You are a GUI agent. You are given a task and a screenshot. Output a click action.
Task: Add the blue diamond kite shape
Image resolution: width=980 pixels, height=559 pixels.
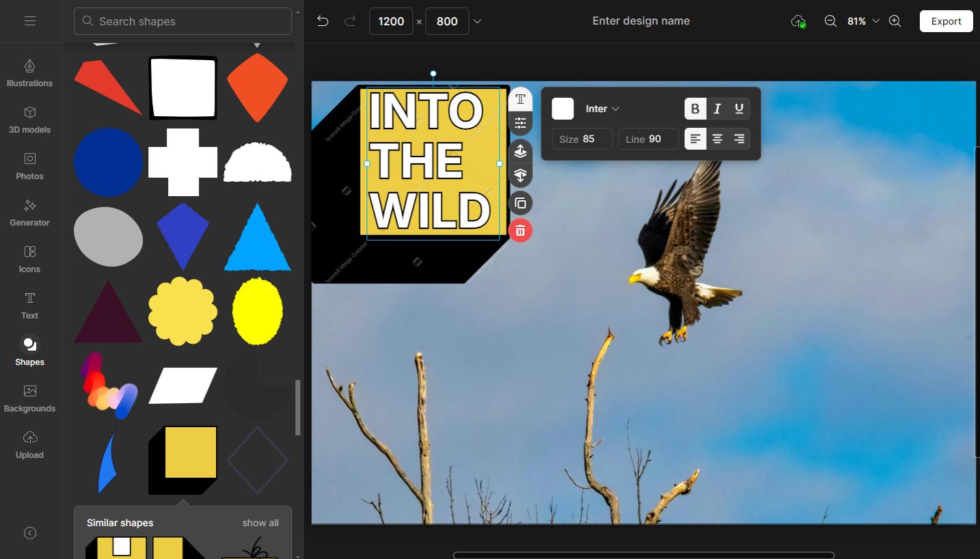(182, 236)
